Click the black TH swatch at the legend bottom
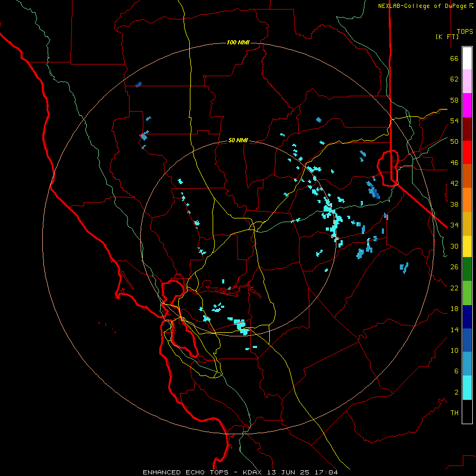 pos(467,411)
